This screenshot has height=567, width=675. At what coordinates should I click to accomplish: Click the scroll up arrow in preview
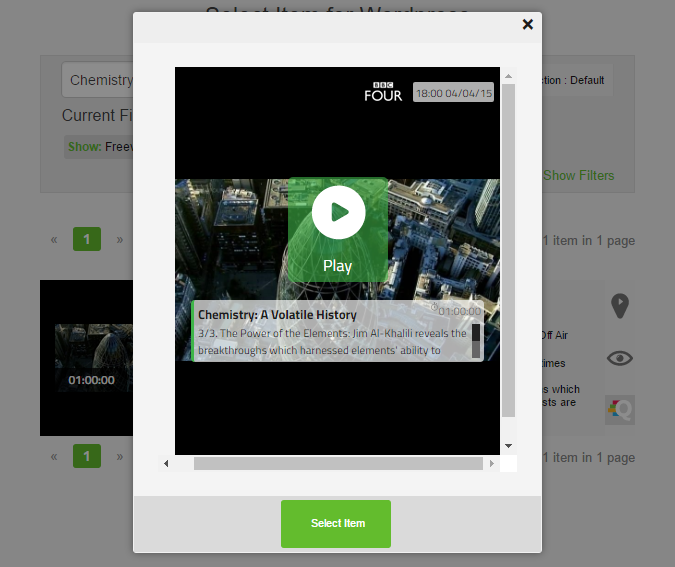point(508,76)
